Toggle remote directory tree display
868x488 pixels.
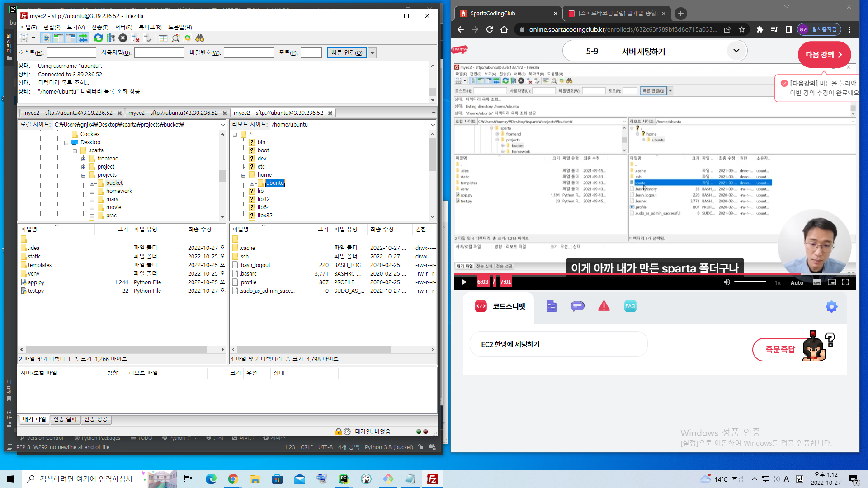click(x=71, y=38)
